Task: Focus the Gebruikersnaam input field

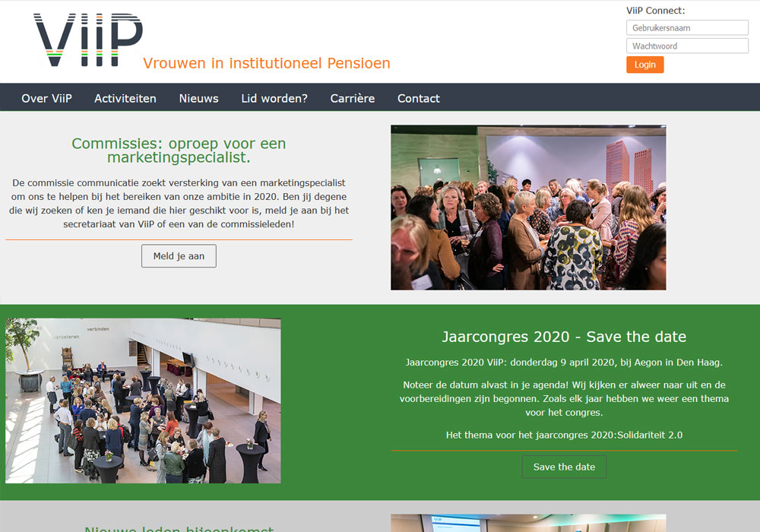Action: (x=687, y=27)
